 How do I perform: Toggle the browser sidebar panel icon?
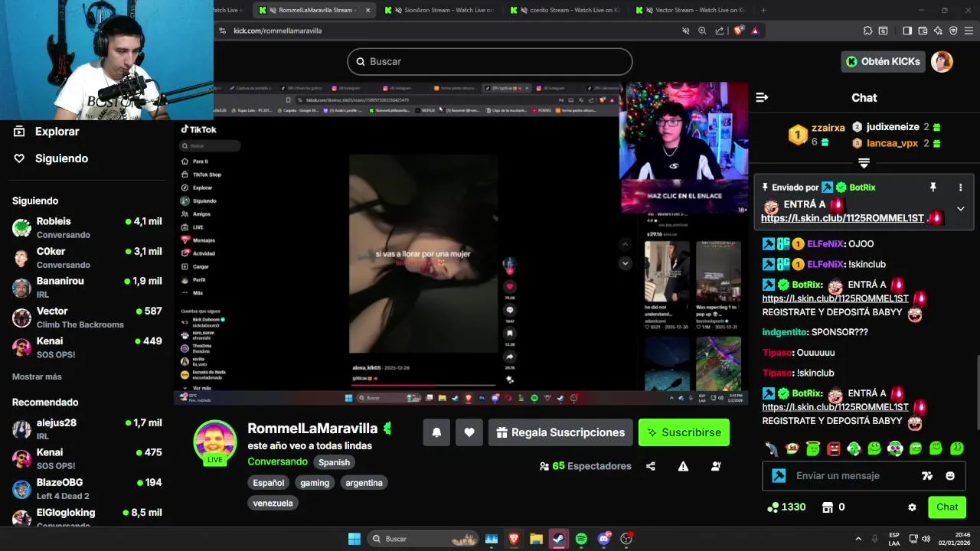(907, 31)
